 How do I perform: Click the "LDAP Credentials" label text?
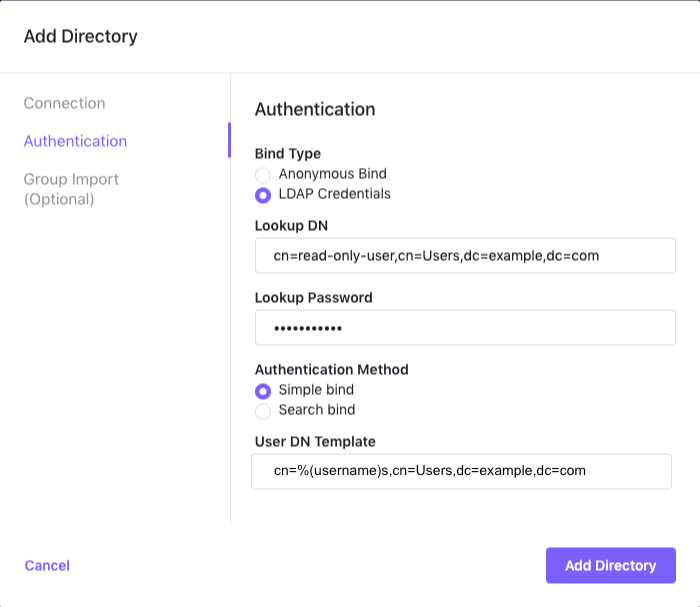coord(334,194)
